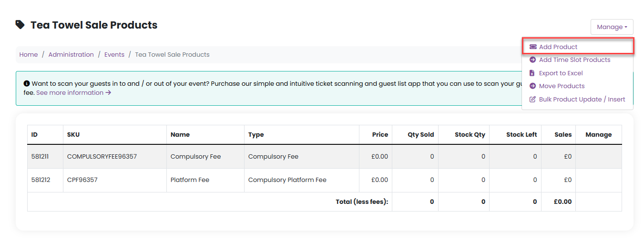Click the Price column header
The height and width of the screenshot is (242, 644).
[x=380, y=135]
